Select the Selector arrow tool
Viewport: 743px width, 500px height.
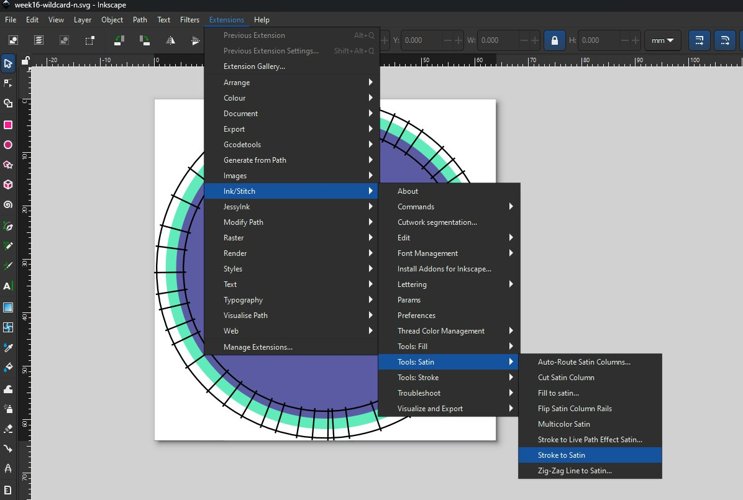[x=8, y=64]
